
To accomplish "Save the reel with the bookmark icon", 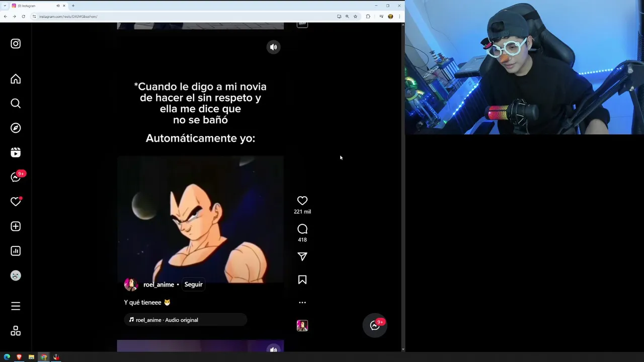I will (302, 280).
